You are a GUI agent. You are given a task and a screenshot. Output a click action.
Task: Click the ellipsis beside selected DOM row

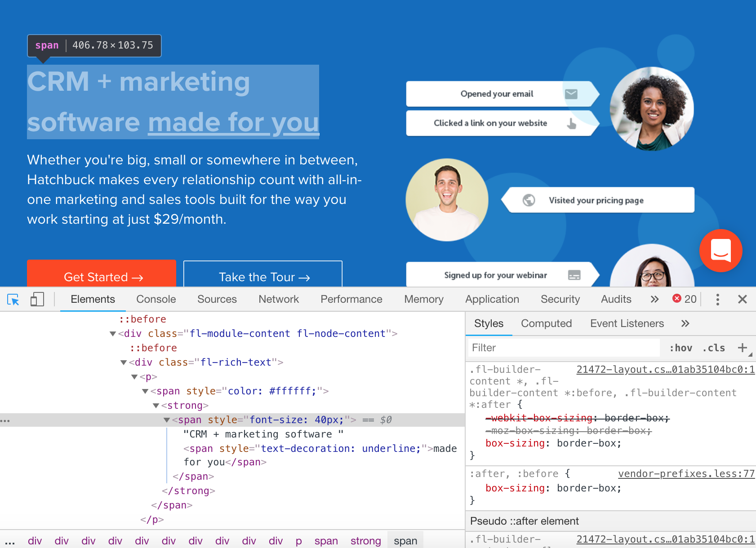(5, 420)
